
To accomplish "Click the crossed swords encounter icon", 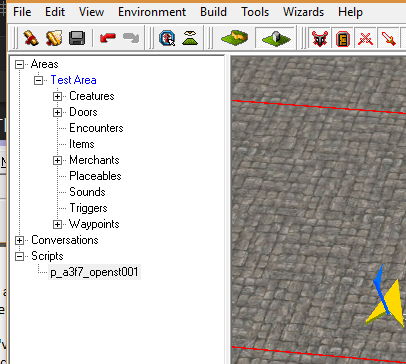I will 365,38.
